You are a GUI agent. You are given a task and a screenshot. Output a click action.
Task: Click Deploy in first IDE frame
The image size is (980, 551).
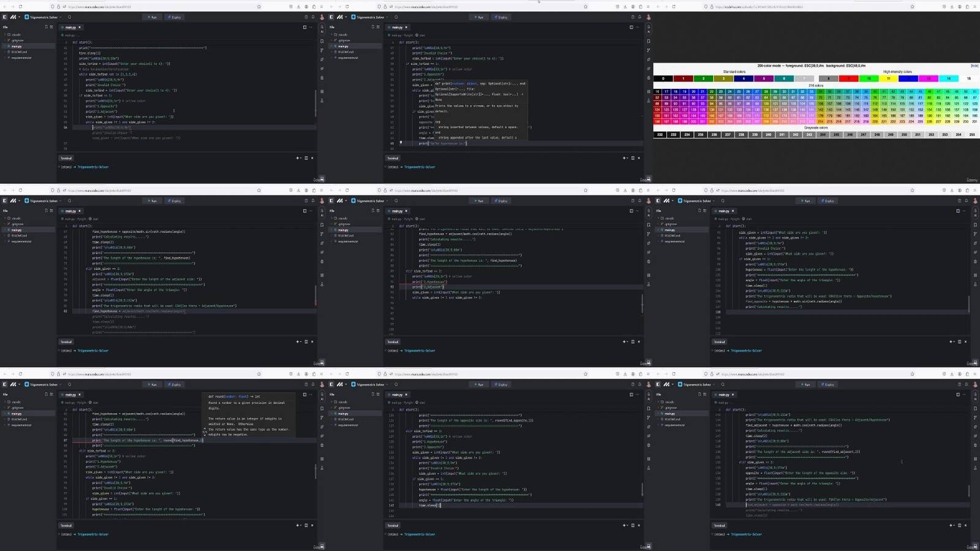pyautogui.click(x=174, y=17)
